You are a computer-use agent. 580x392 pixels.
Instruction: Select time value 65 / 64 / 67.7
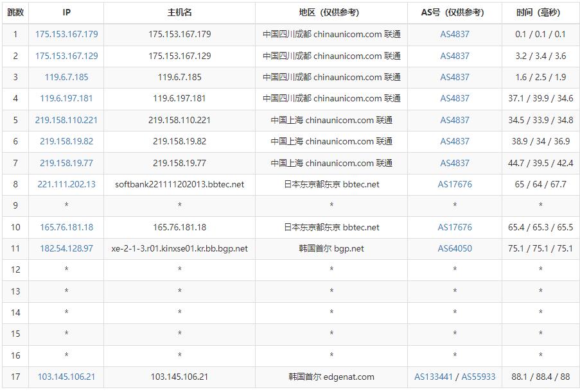coord(540,184)
